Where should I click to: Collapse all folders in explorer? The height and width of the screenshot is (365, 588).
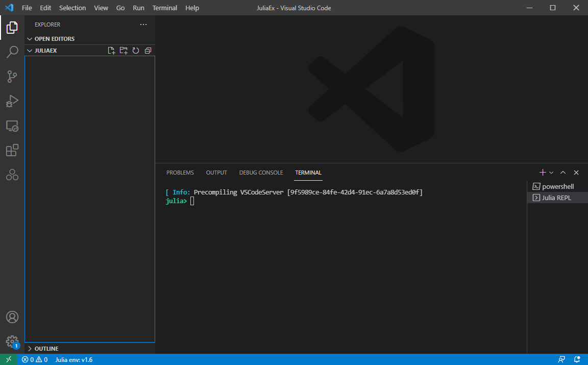coord(148,50)
